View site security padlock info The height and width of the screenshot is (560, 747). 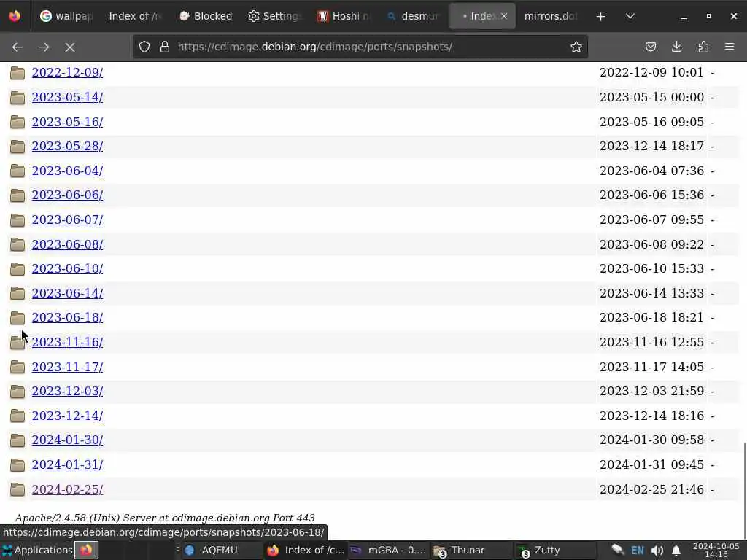coord(165,47)
